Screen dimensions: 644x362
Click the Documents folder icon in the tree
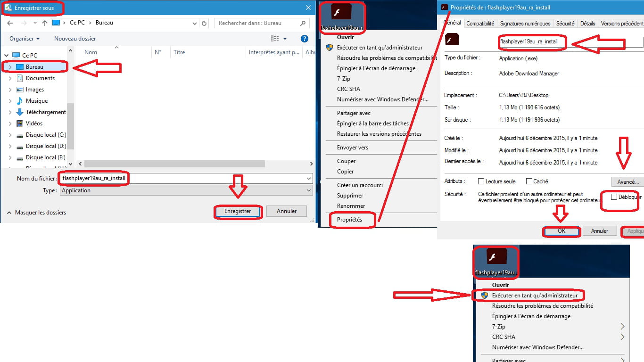(x=20, y=78)
